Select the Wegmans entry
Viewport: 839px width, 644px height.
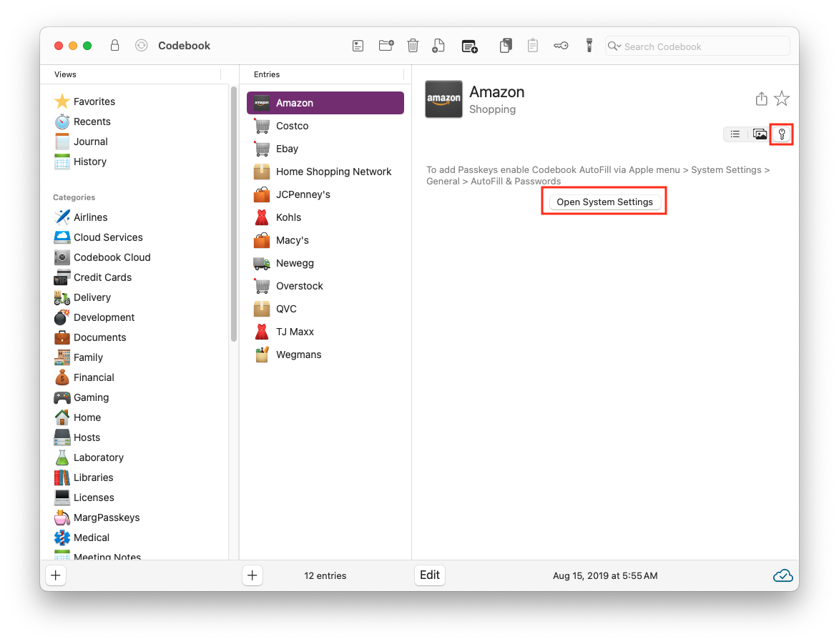click(325, 355)
